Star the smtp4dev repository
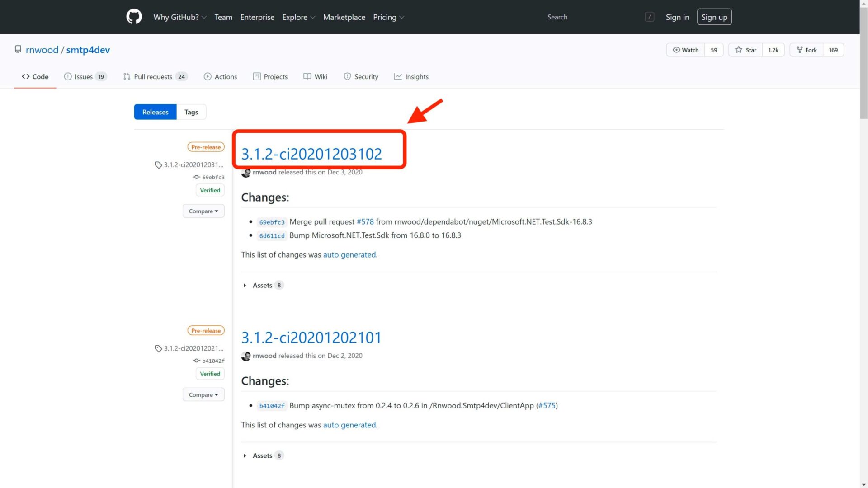868x488 pixels. (746, 50)
